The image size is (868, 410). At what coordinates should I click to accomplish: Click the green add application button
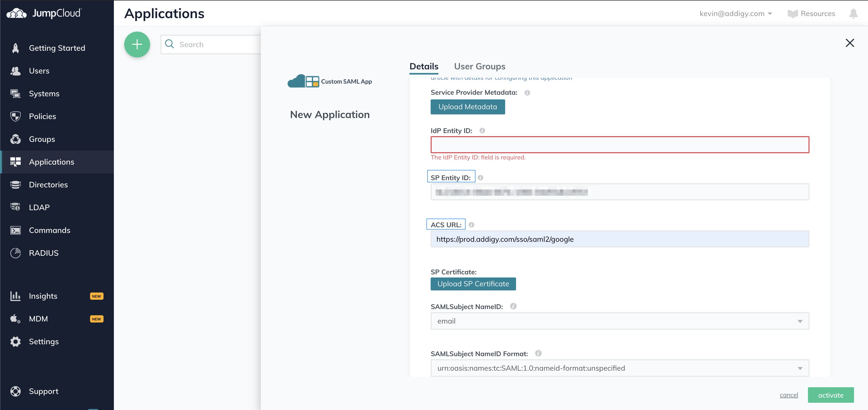pyautogui.click(x=137, y=44)
